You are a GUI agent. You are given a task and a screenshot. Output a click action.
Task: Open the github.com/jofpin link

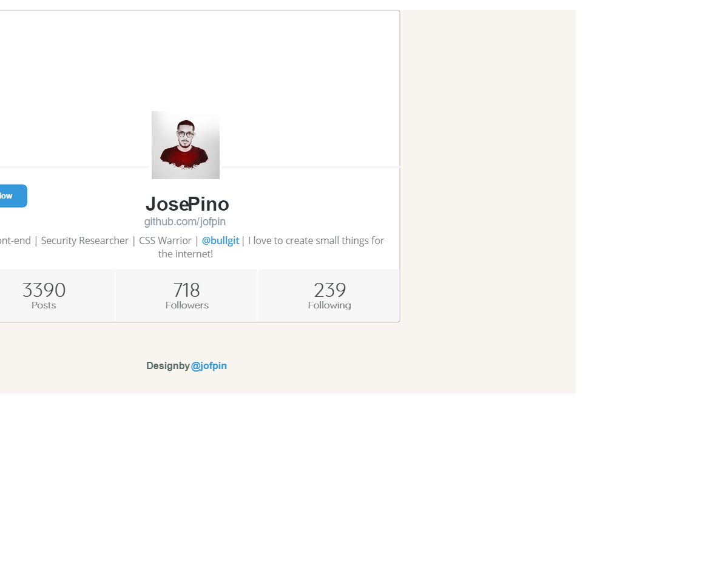(x=185, y=222)
